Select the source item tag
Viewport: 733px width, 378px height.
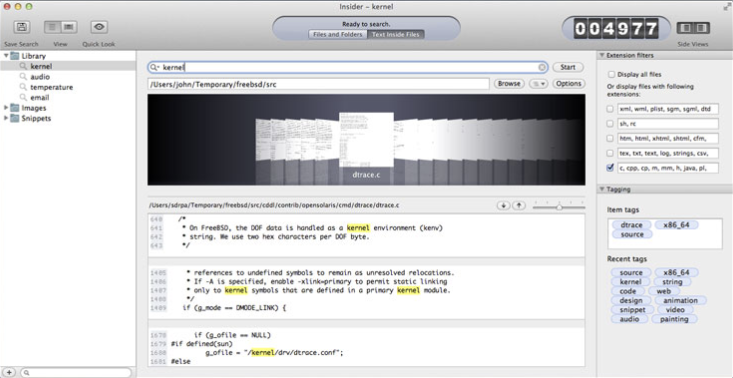point(632,234)
